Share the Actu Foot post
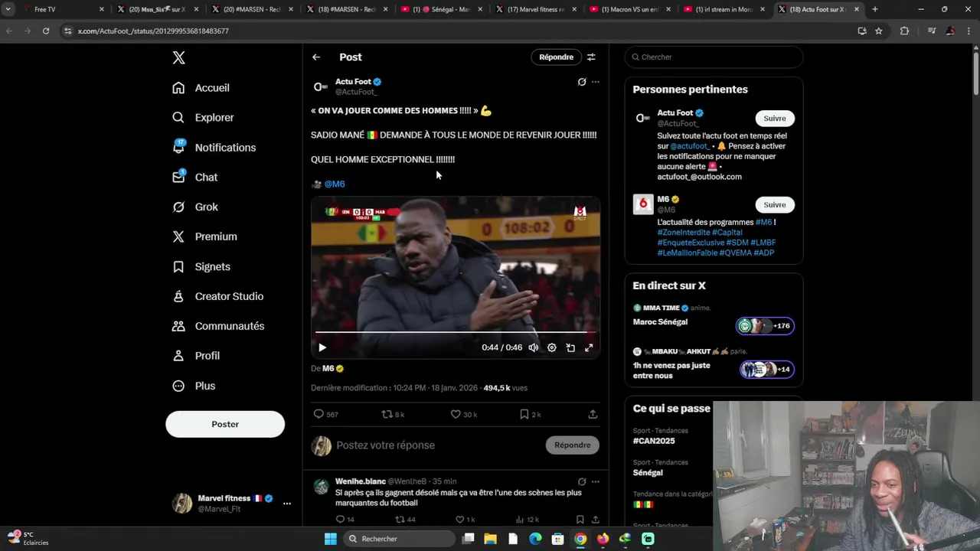980x551 pixels. click(x=593, y=415)
